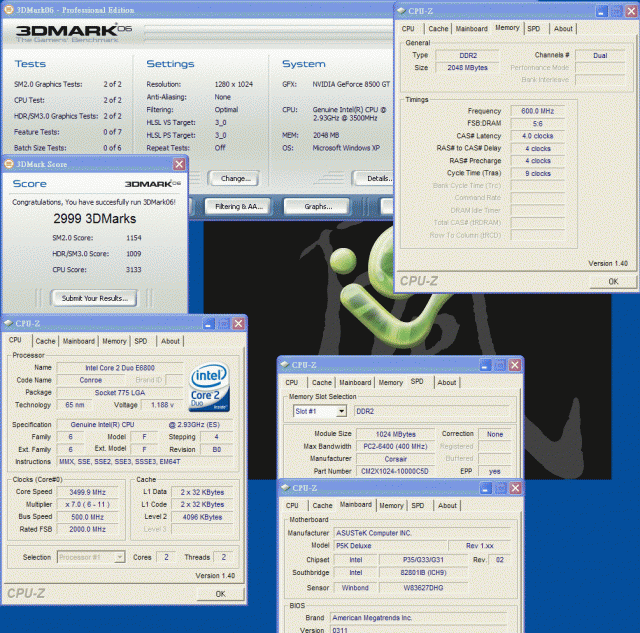Click OK in CPU-Z processor window

[220, 594]
